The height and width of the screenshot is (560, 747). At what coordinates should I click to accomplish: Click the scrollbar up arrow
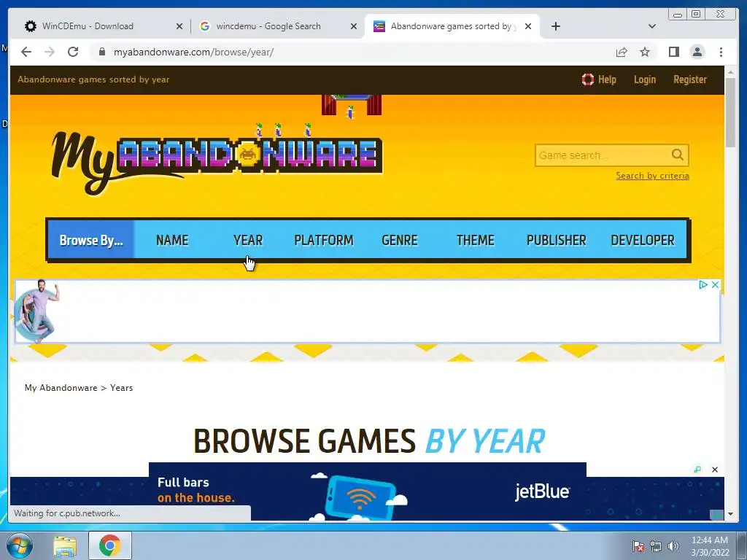click(x=729, y=72)
